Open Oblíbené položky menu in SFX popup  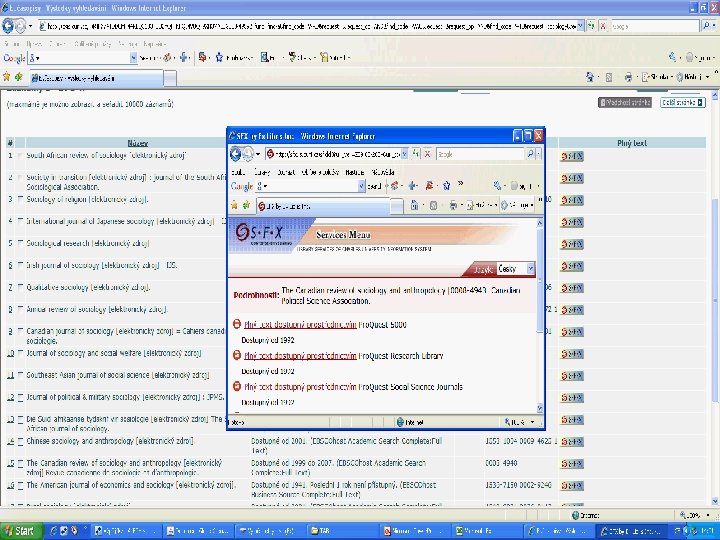[x=320, y=172]
